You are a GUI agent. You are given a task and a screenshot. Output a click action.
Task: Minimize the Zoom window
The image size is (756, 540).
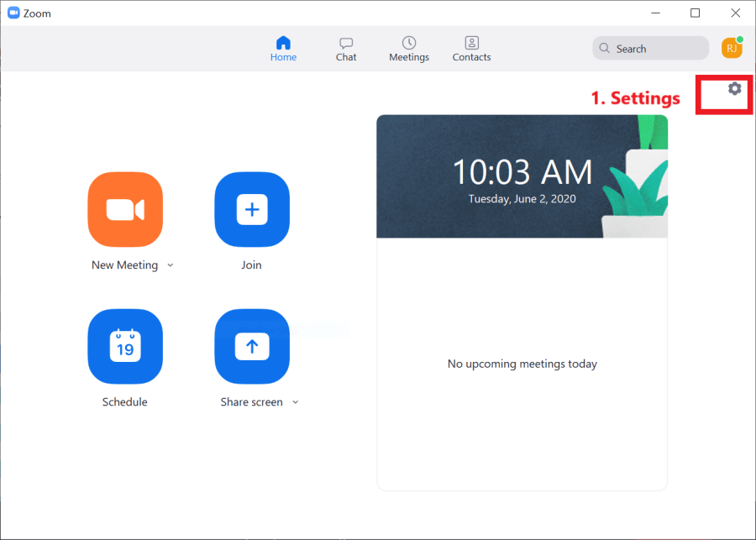656,13
